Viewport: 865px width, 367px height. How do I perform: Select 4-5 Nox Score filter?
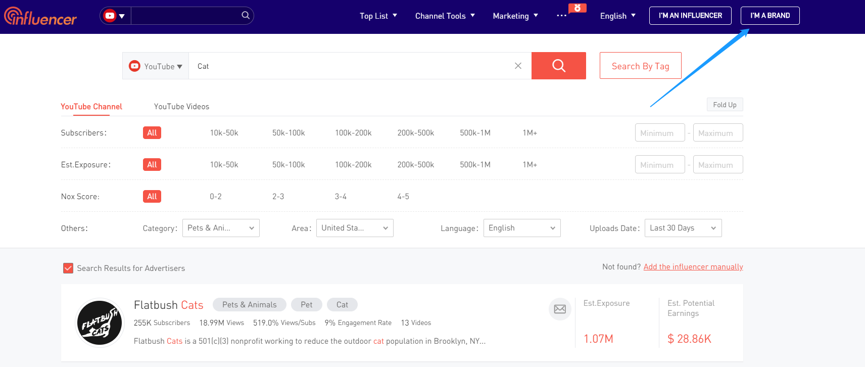403,196
